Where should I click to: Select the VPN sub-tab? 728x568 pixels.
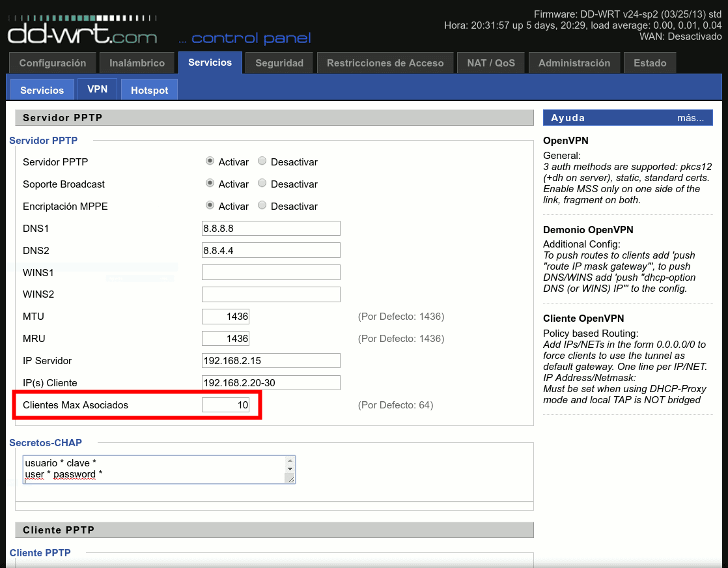[97, 89]
